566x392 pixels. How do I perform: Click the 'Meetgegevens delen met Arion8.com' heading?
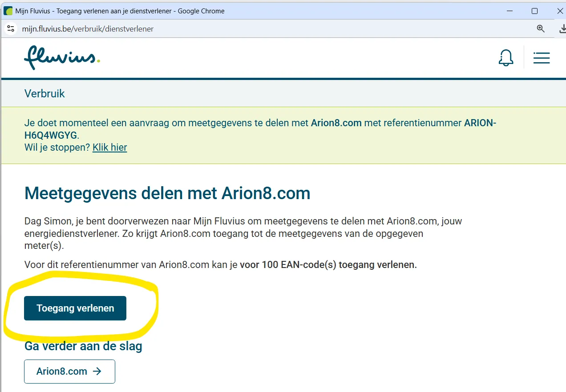pyautogui.click(x=167, y=194)
